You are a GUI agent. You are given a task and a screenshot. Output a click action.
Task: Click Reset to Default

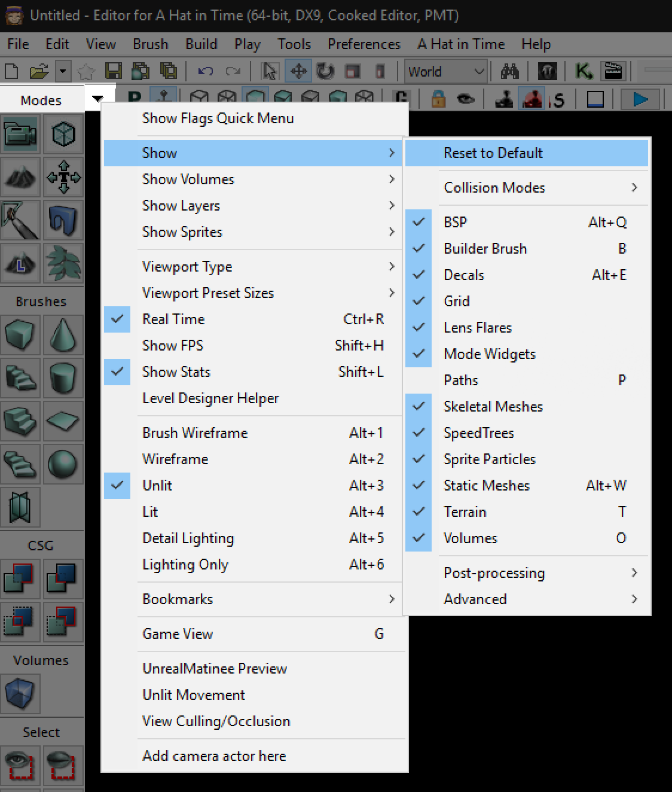[x=527, y=153]
